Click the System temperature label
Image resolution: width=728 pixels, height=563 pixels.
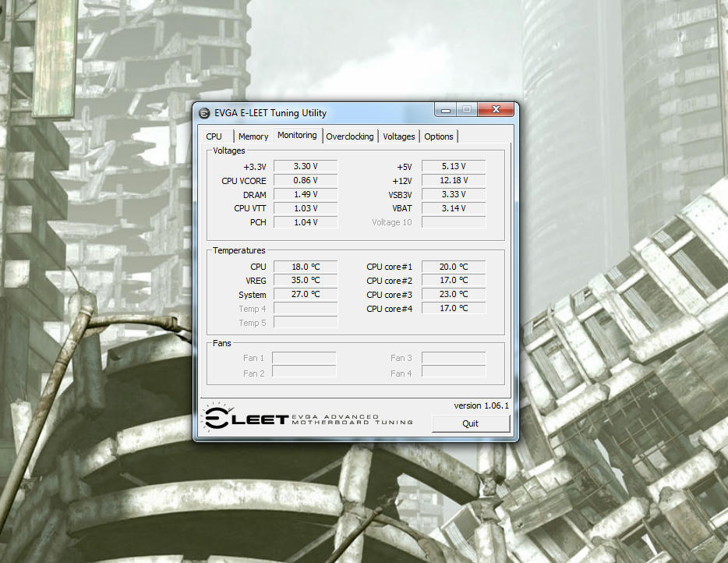(x=252, y=295)
